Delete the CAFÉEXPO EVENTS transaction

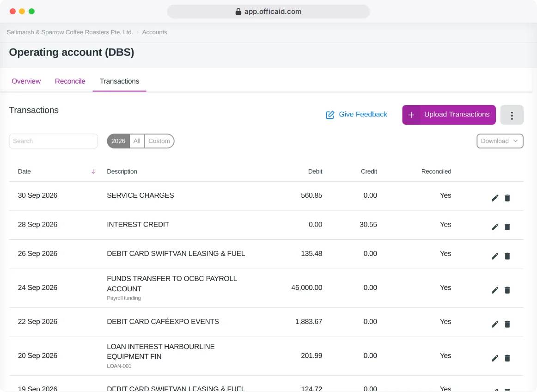(x=507, y=324)
